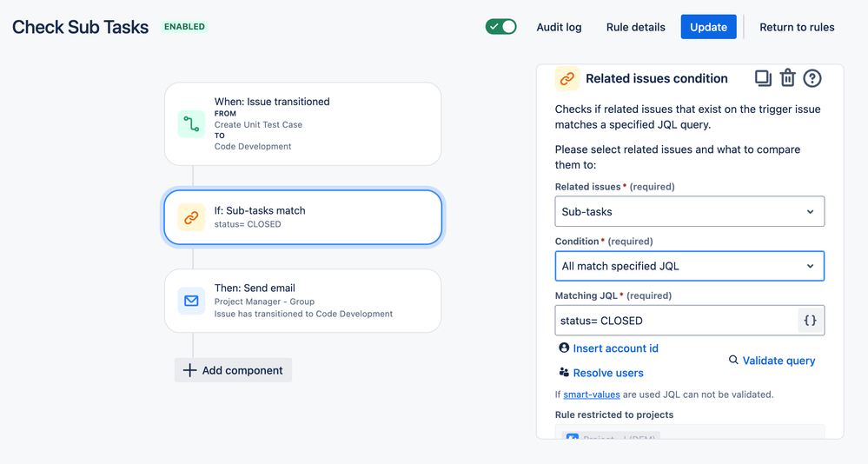Expand the Condition dropdown

pyautogui.click(x=689, y=266)
